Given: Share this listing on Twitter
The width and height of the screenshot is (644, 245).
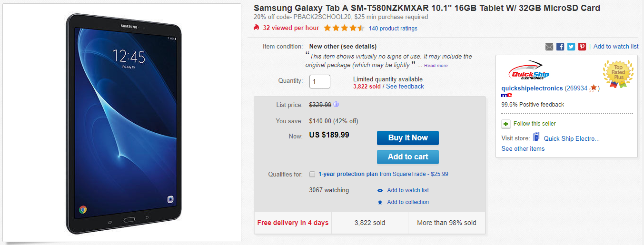Looking at the screenshot, I should click(571, 47).
